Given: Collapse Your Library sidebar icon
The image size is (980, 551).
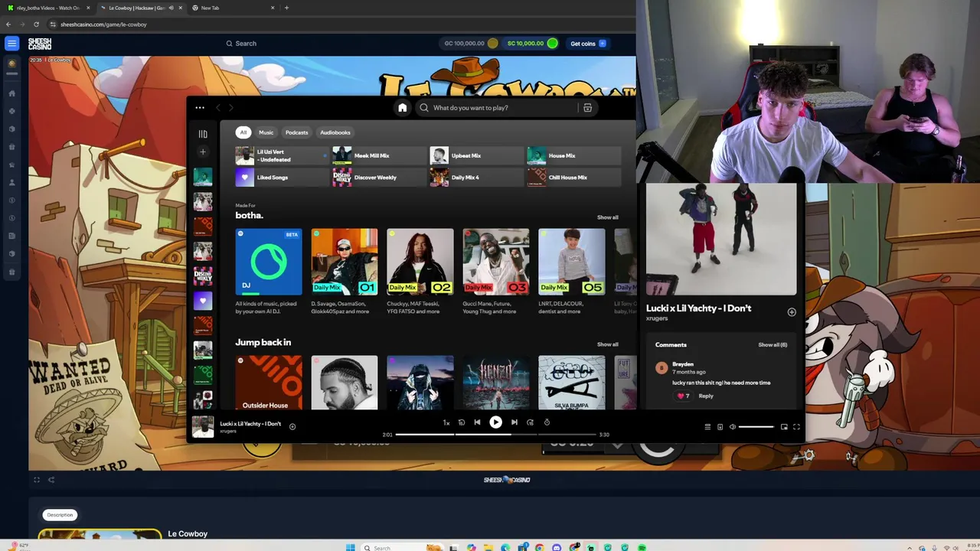Looking at the screenshot, I should (x=203, y=134).
